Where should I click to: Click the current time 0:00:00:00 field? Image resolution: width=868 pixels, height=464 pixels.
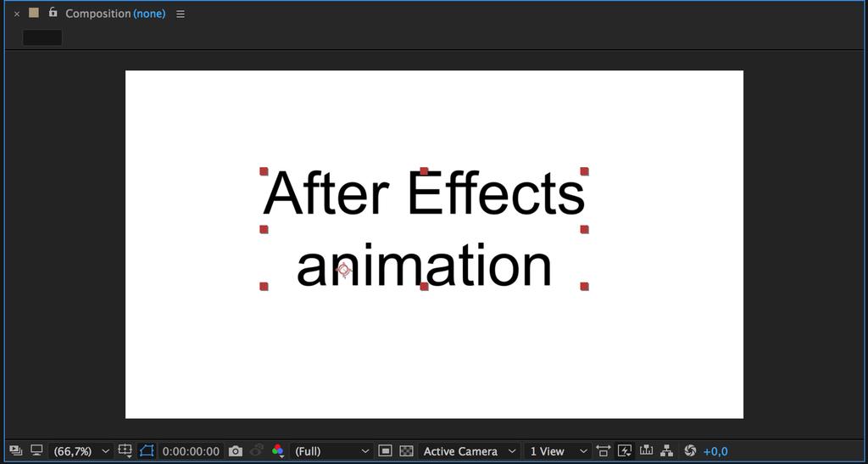point(191,451)
